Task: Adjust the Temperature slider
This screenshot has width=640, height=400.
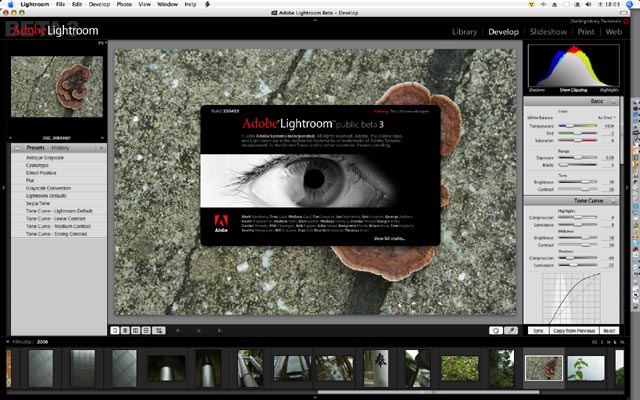Action: (x=578, y=126)
